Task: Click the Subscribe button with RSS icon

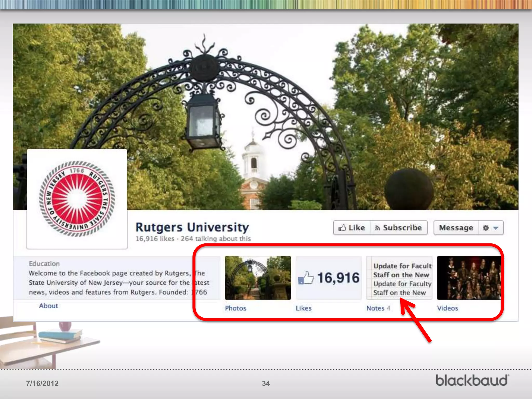Action: pos(398,228)
